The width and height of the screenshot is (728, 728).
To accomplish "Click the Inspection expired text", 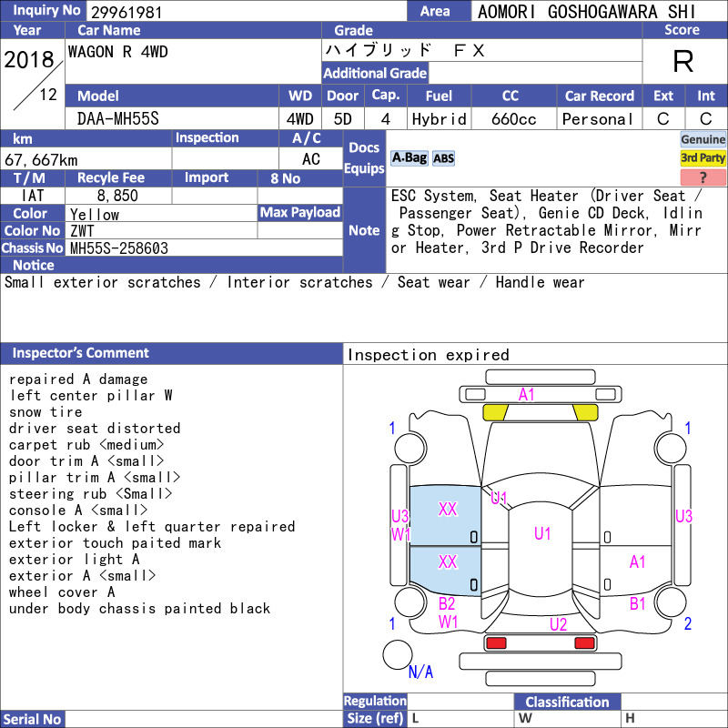I will coord(429,355).
